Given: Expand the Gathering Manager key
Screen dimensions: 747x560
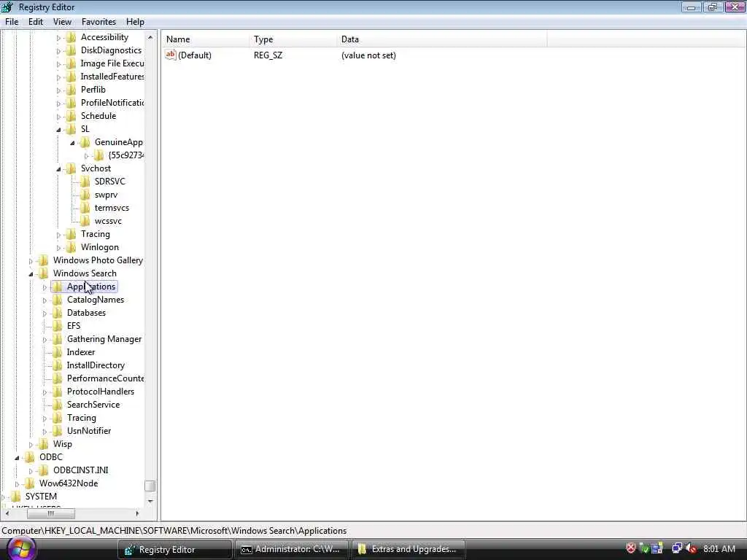Looking at the screenshot, I should [x=44, y=340].
